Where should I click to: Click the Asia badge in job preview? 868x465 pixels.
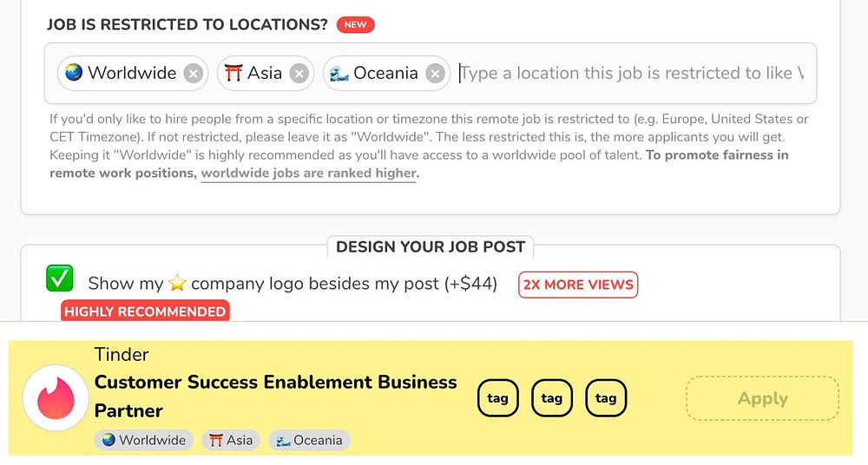pos(231,440)
